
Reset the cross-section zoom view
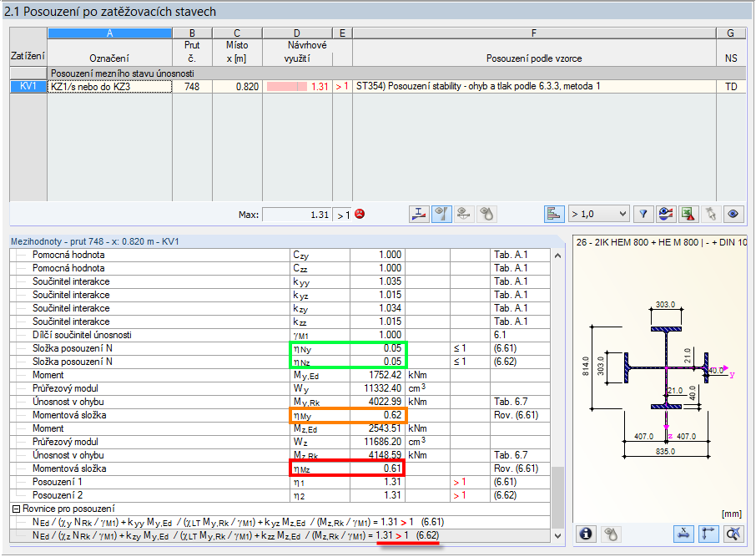click(733, 534)
